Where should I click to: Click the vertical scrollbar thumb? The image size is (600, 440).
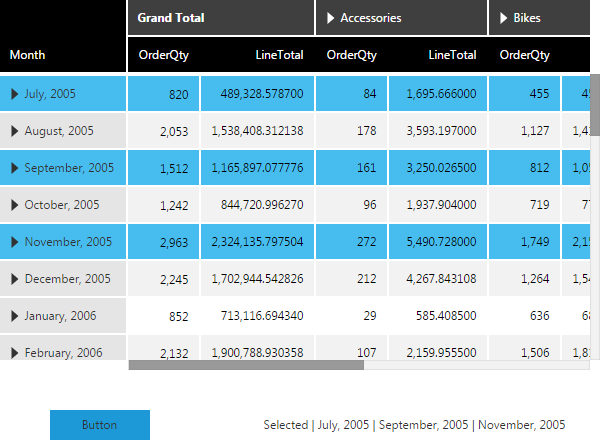pos(594,105)
